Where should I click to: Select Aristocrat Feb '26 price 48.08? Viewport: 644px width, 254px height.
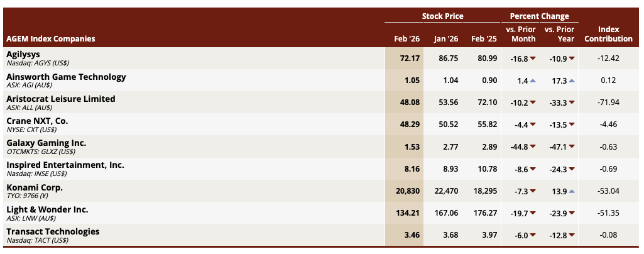point(410,102)
